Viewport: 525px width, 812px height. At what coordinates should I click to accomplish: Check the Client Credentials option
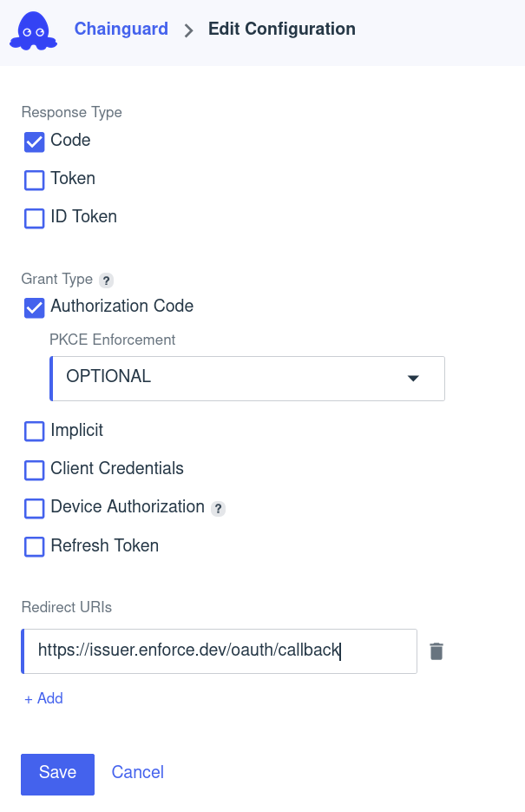pos(34,470)
